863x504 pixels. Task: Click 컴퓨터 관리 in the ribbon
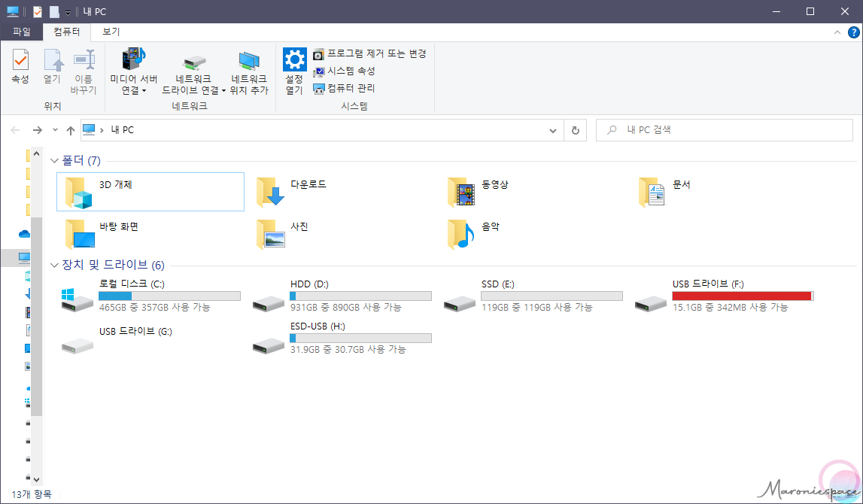pyautogui.click(x=344, y=88)
